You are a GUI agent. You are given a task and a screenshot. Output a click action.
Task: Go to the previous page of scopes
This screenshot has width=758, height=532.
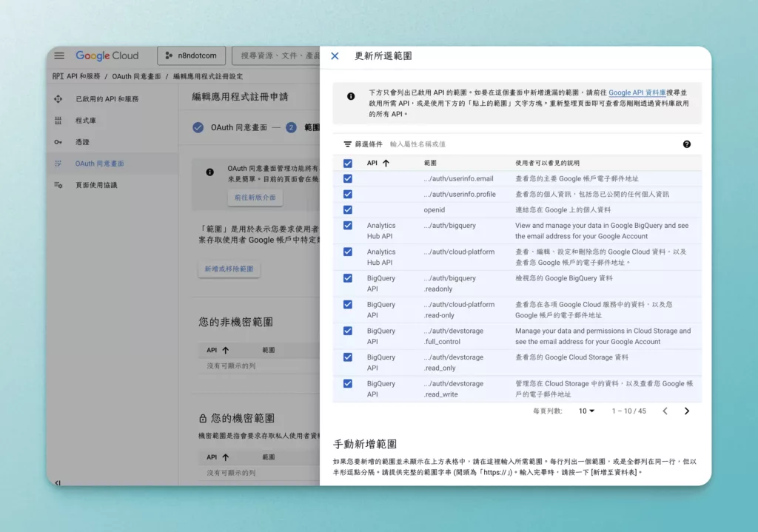[665, 411]
